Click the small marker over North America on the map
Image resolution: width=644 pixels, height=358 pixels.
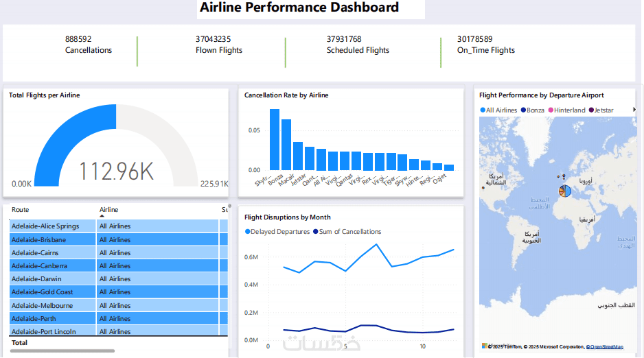483,188
